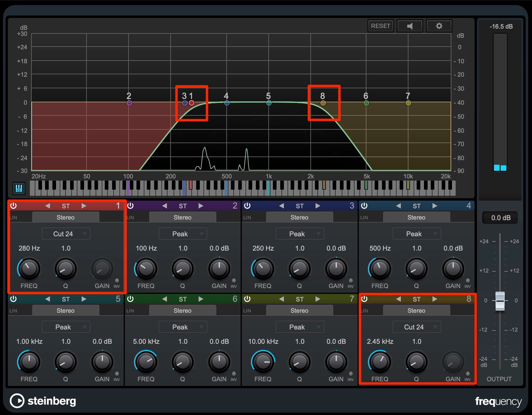Toggle band 4 power button

(x=364, y=206)
